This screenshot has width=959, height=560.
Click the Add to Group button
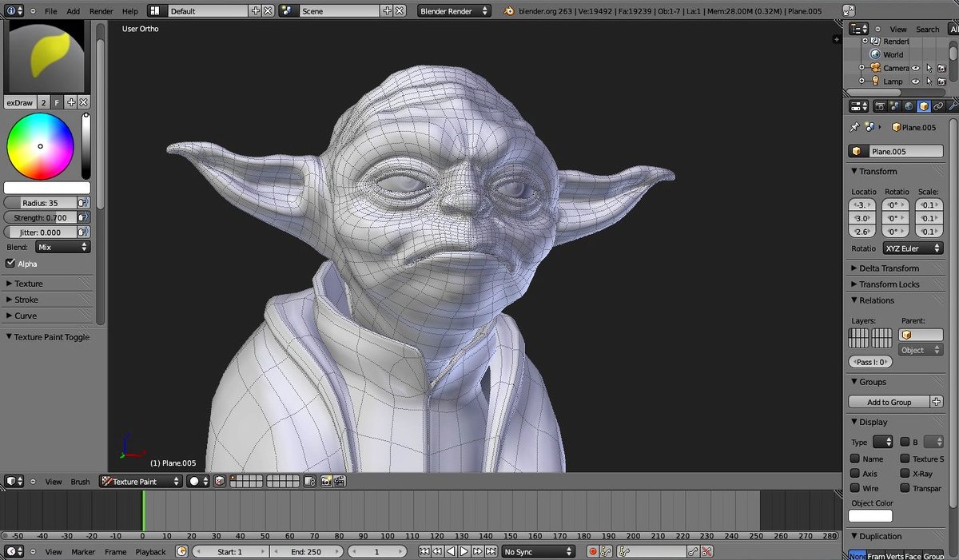coord(889,402)
